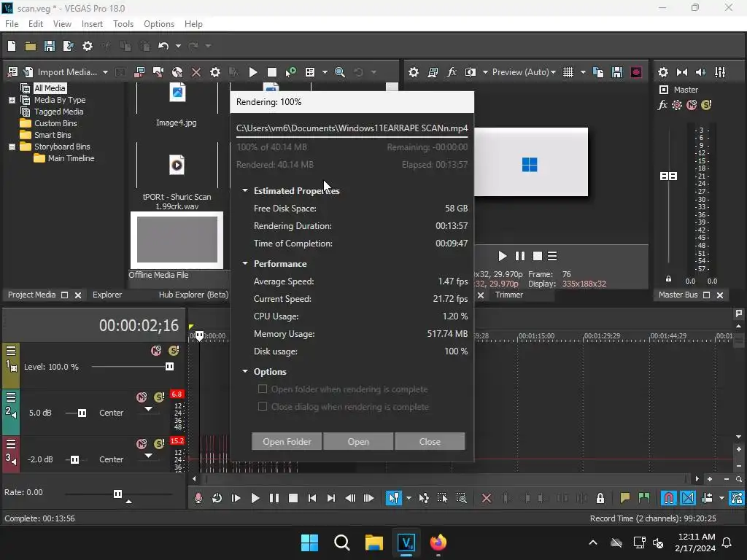The image size is (747, 560).
Task: Open overlays dropdown arrow beside grid icon
Action: pos(583,72)
